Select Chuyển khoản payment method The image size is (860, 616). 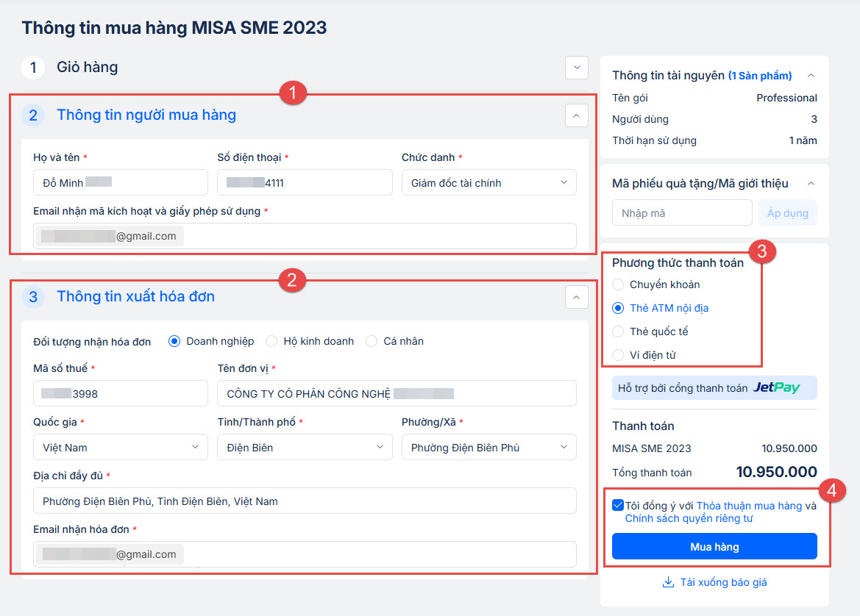[618, 284]
